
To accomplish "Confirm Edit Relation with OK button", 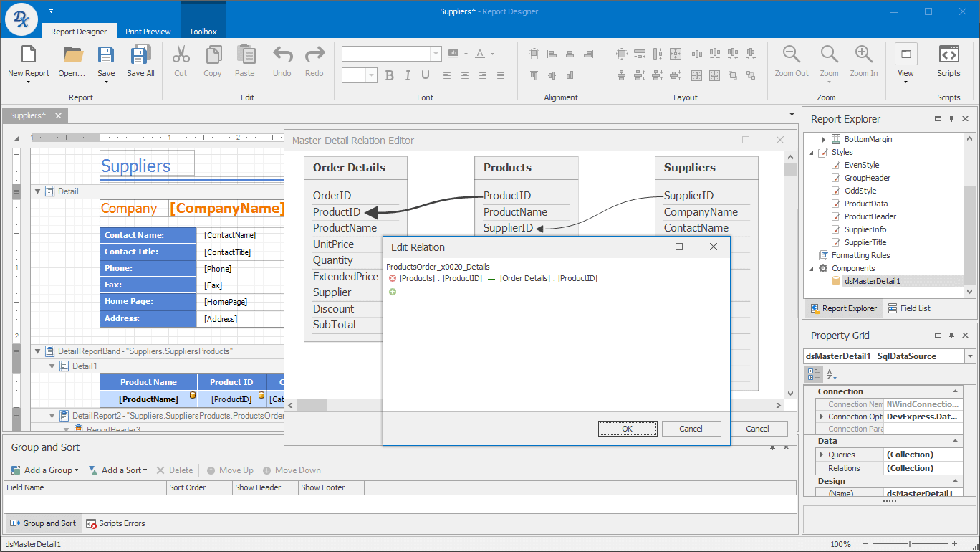I will coord(628,429).
